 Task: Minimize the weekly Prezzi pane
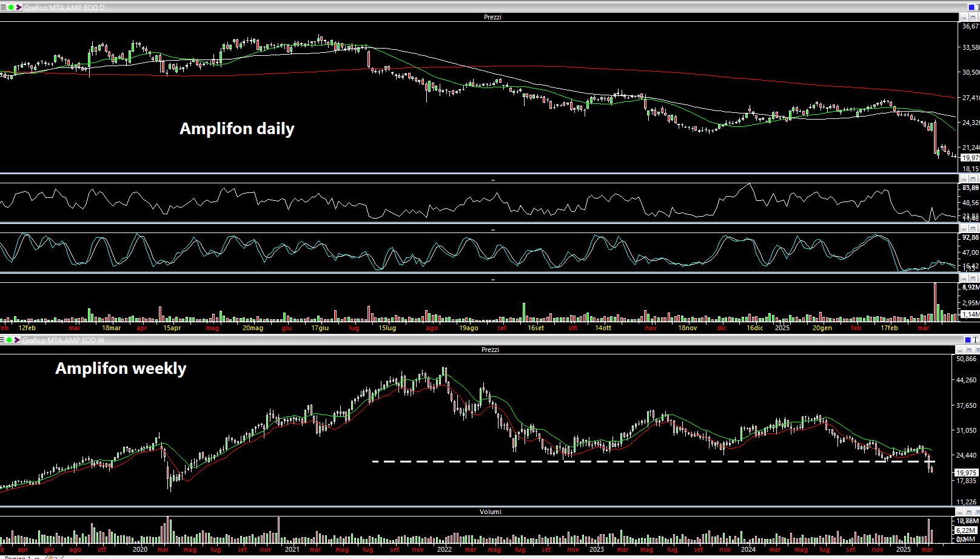pos(959,350)
